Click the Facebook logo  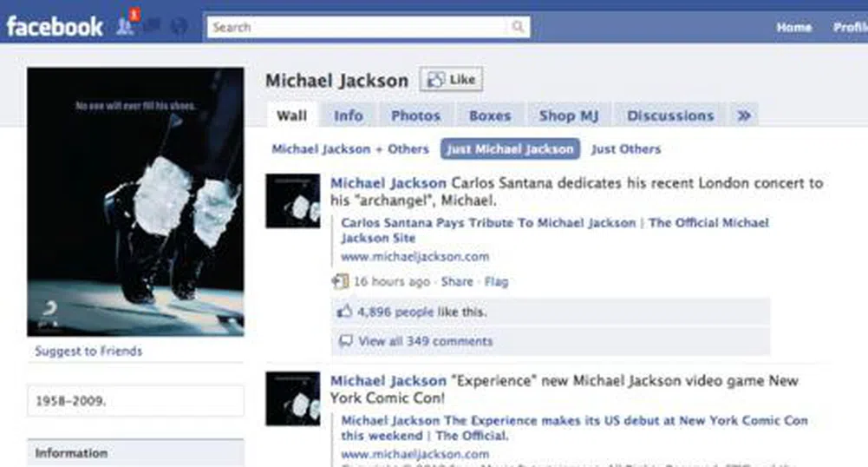coord(54,26)
